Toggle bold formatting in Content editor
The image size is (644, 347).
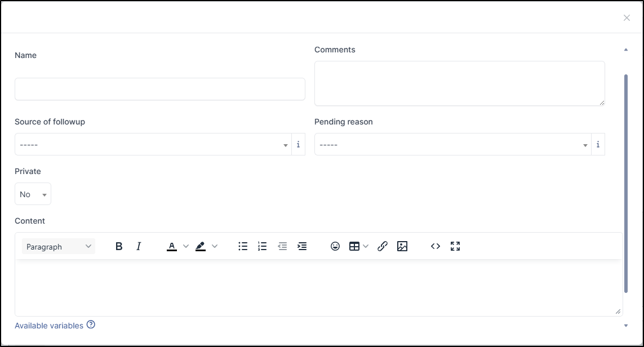(119, 246)
